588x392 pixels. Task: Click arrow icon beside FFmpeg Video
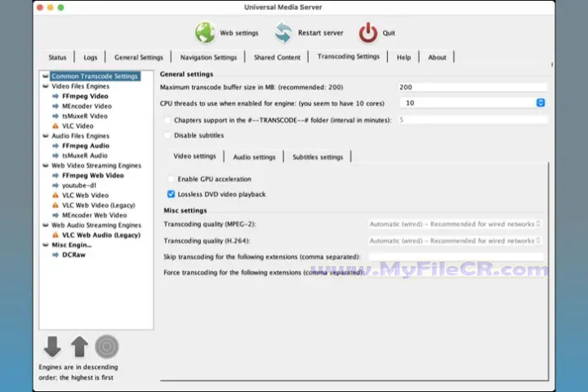coord(56,96)
